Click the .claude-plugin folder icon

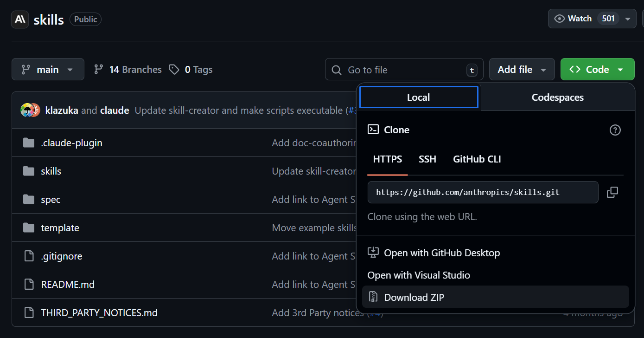tap(29, 143)
